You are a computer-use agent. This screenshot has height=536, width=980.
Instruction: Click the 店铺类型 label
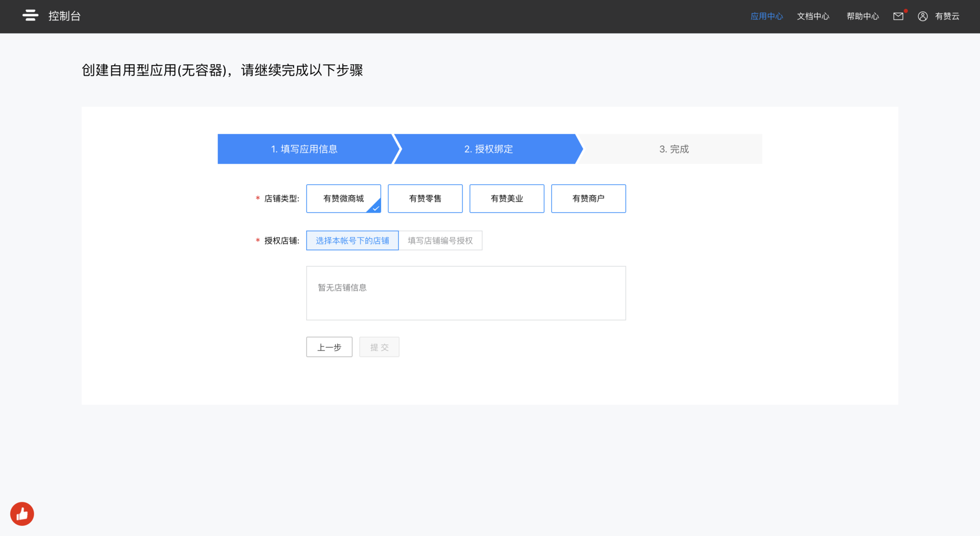click(282, 198)
